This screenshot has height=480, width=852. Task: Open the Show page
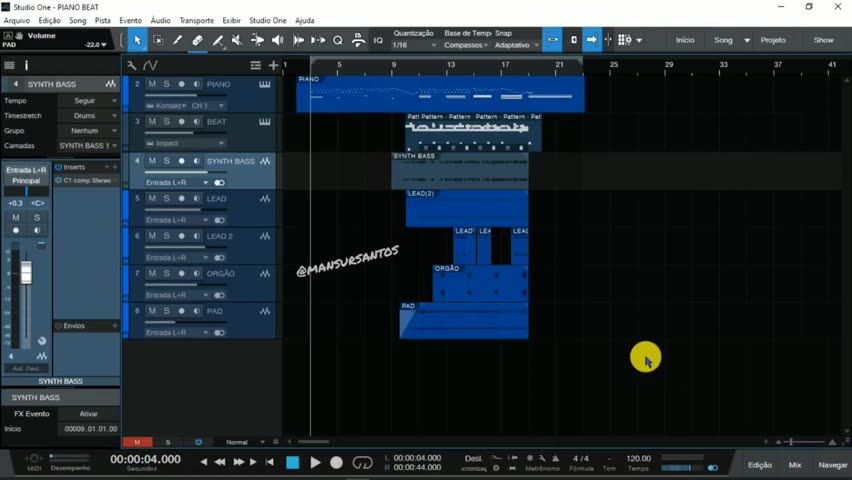pyautogui.click(x=823, y=40)
